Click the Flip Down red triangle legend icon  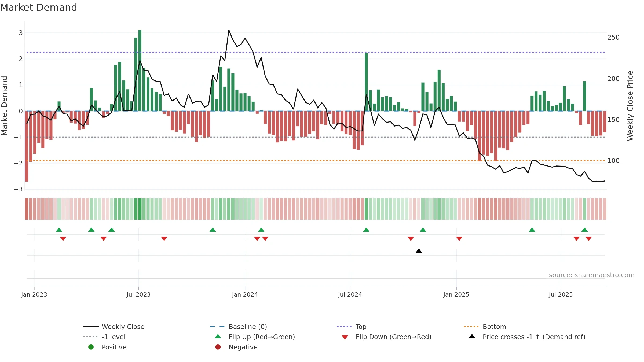pos(345,337)
